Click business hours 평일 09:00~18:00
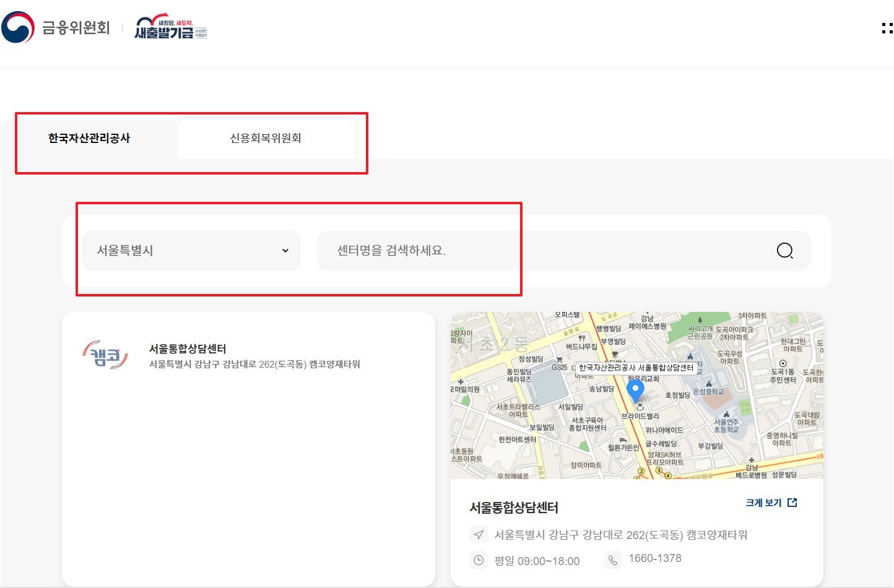Viewport: 894px width, 588px height. point(537,561)
